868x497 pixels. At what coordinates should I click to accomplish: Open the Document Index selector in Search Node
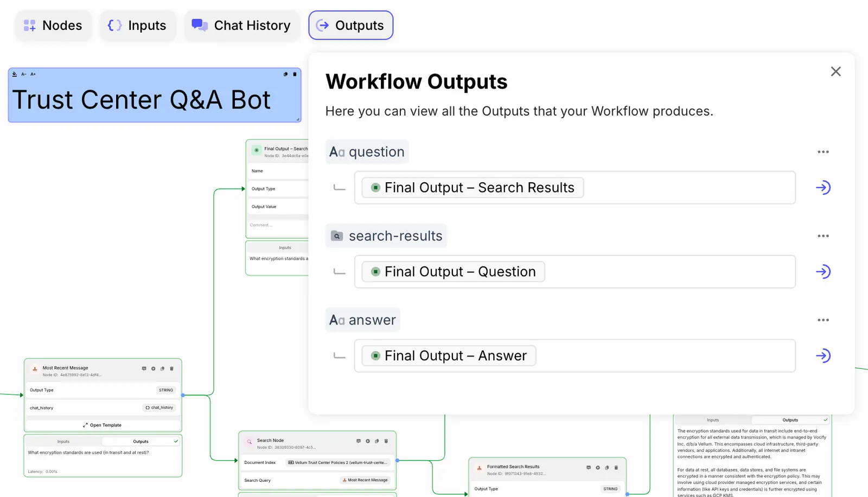[337, 463]
